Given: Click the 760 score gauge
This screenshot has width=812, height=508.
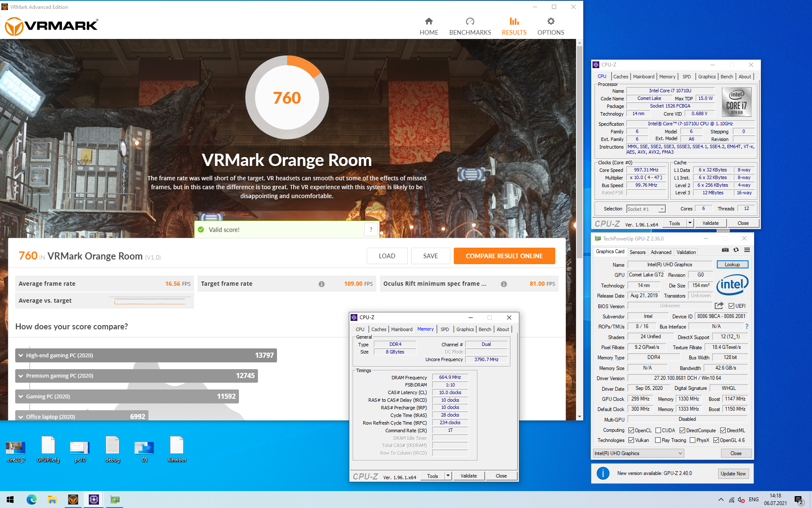Looking at the screenshot, I should coord(287,98).
